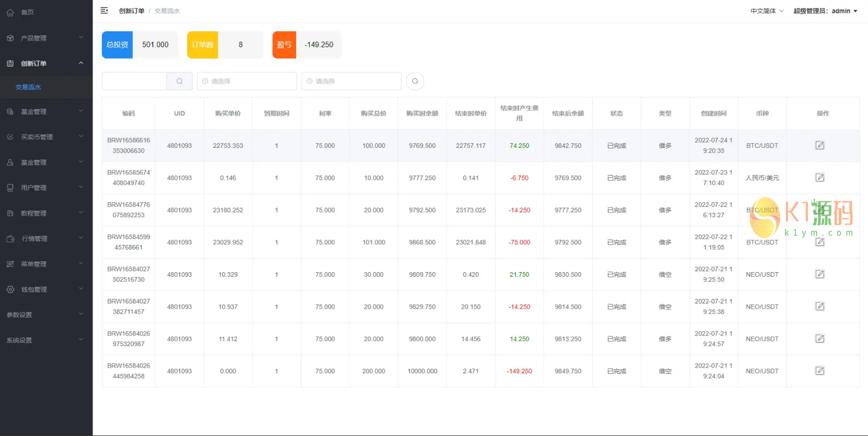Viewport: 868px width, 436px height.
Task: Open the 系统设置 sidebar menu
Action: click(x=45, y=340)
